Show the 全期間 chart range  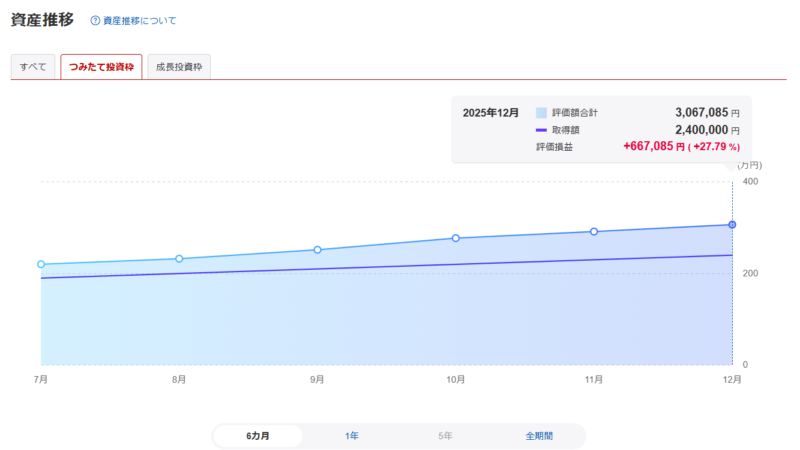539,436
